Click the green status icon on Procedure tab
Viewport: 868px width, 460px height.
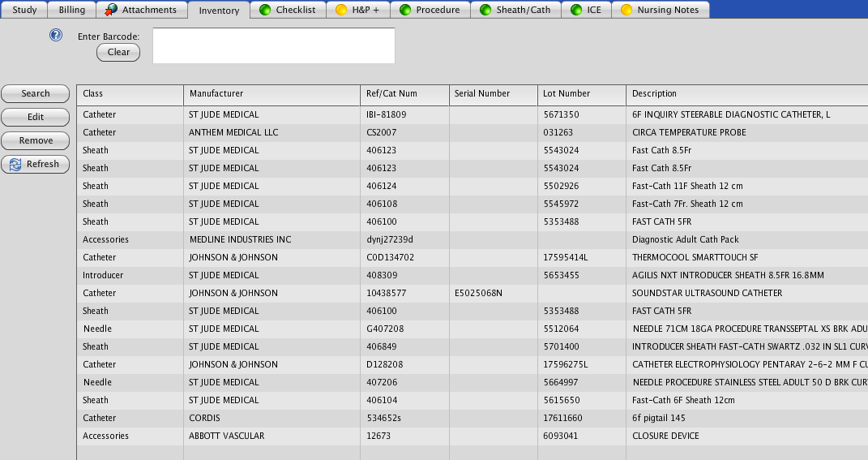[405, 10]
